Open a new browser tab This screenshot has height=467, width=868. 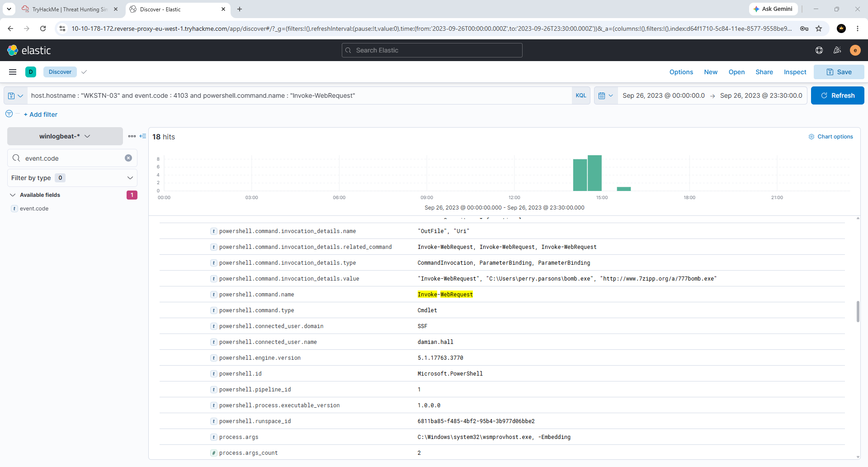pyautogui.click(x=240, y=9)
